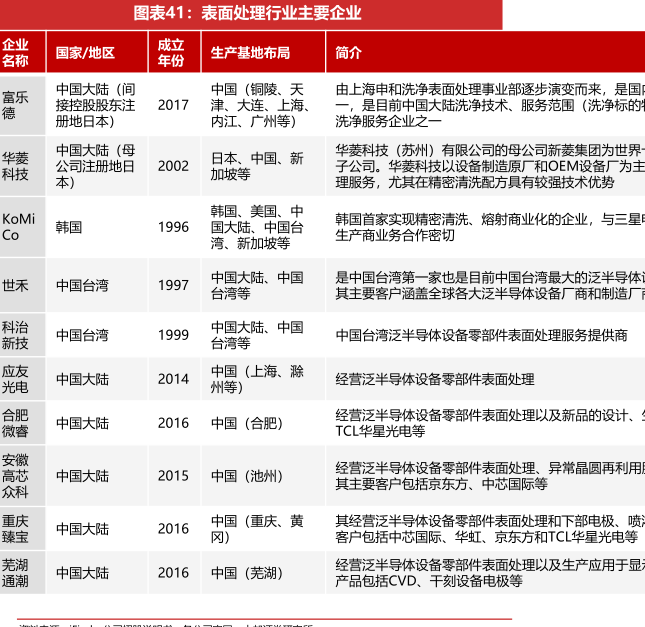The width and height of the screenshot is (645, 627).
Task: Select the founding year 2002 cell
Action: coord(172,166)
